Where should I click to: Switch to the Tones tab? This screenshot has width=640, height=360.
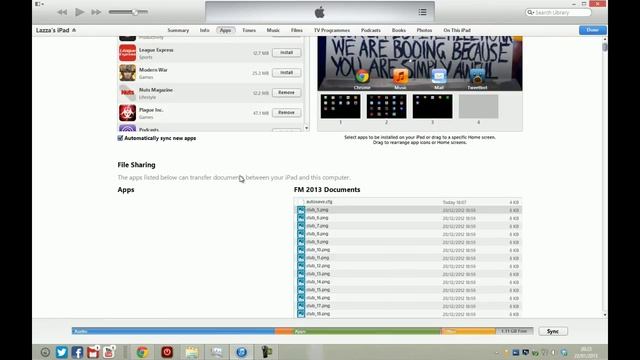[x=249, y=30]
